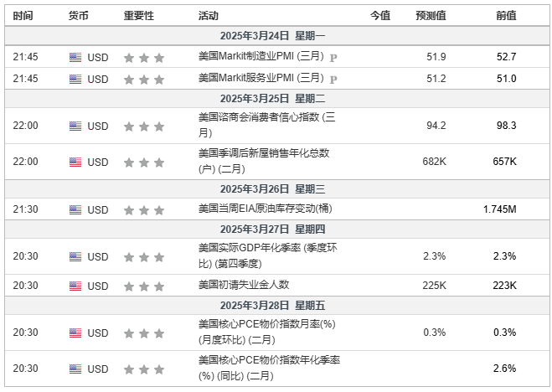Click the 重要性 column header
The image size is (552, 392).
138,16
